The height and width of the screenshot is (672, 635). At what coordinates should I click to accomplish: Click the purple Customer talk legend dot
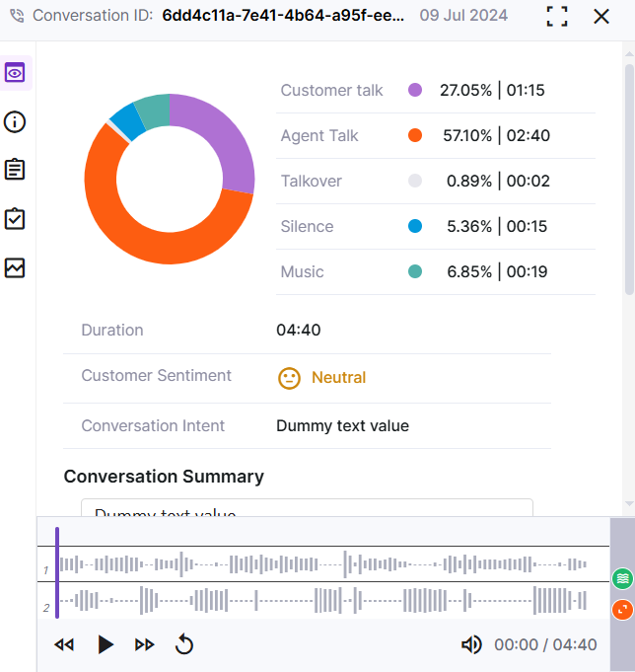point(415,90)
